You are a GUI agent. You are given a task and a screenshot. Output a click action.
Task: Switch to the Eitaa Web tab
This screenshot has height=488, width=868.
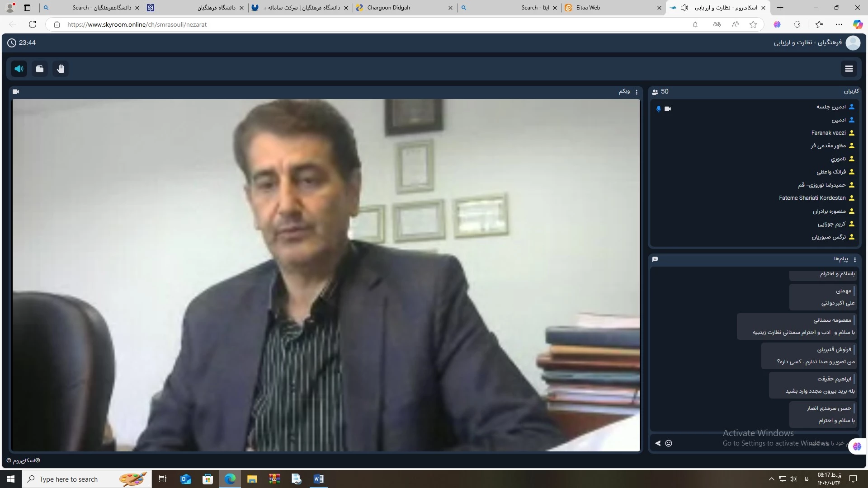tap(588, 8)
